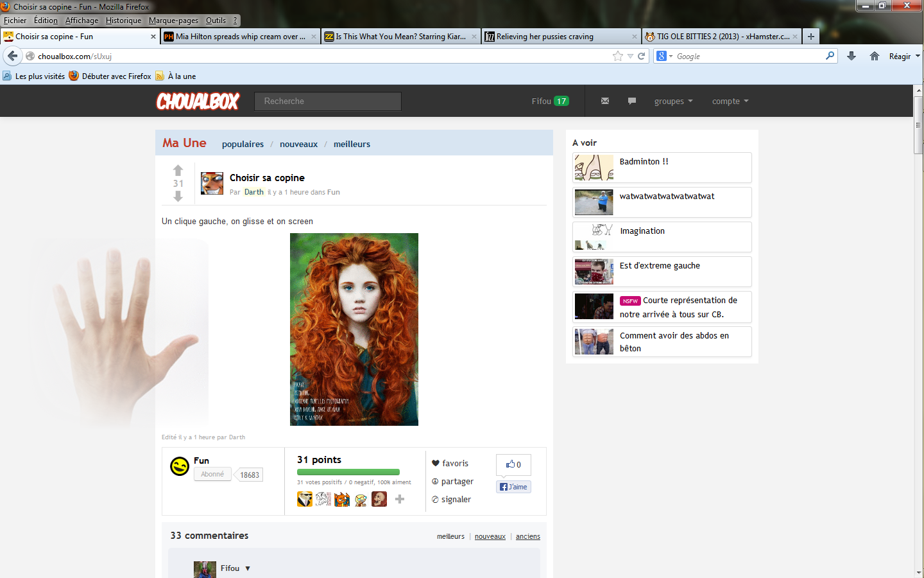Viewport: 924px width, 578px height.
Task: Sort comments by nouveaux
Action: [x=490, y=536]
